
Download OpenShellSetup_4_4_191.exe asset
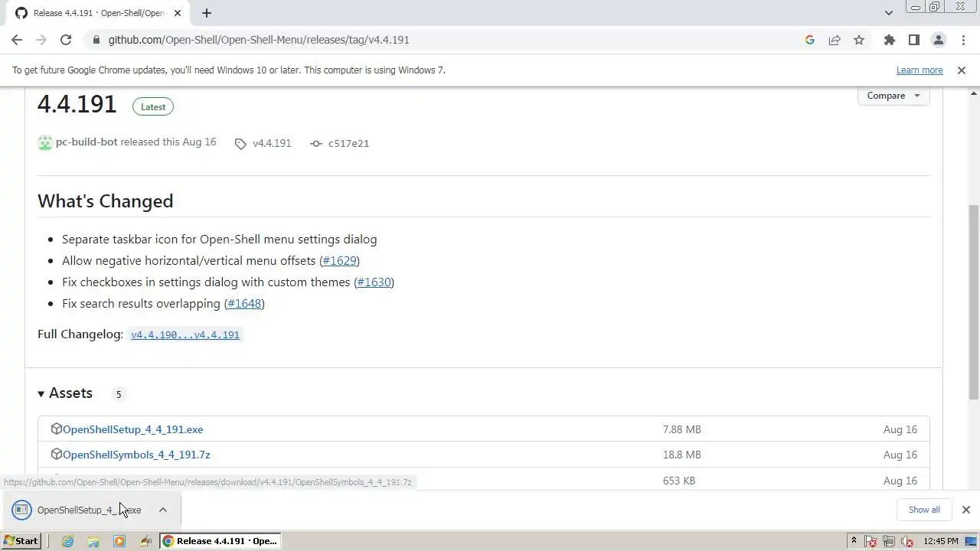point(132,429)
